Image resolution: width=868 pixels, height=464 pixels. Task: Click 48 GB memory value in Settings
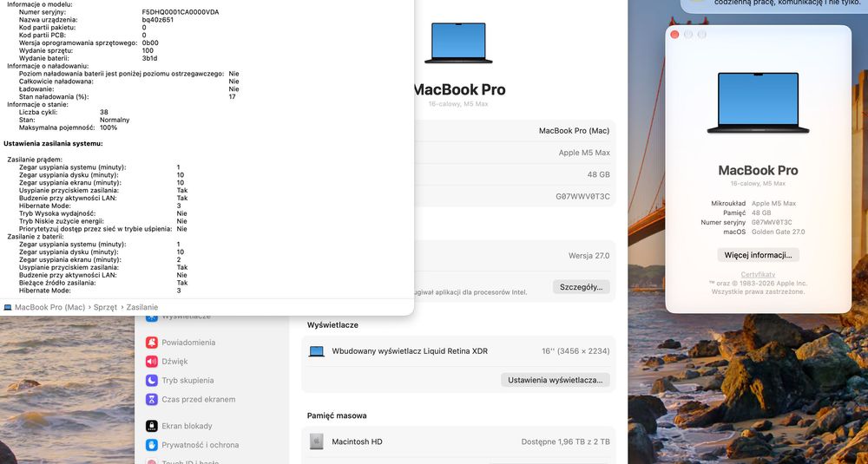point(598,174)
